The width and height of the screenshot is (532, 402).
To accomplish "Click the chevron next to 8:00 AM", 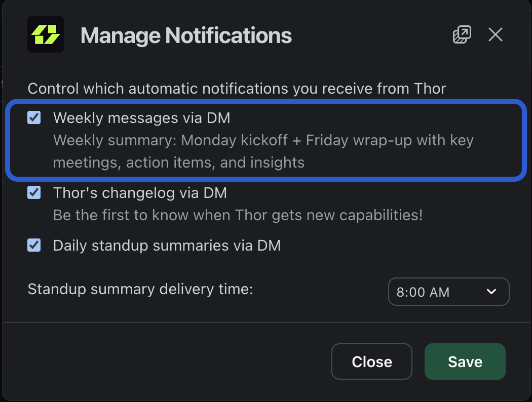I will pyautogui.click(x=490, y=292).
